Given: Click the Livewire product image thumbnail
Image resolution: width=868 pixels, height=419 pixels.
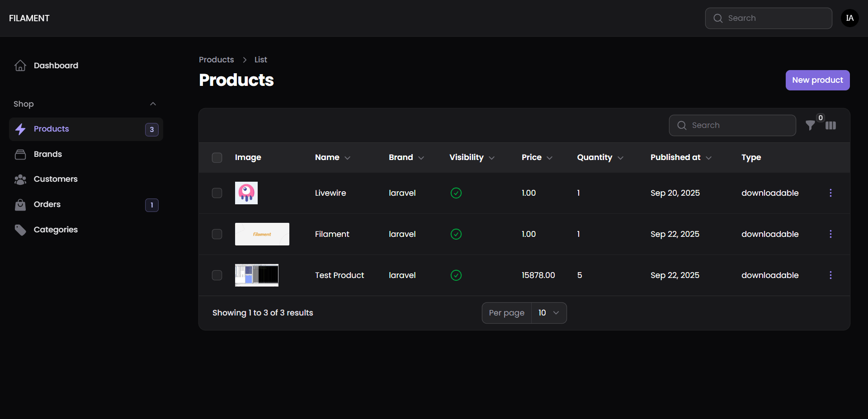Looking at the screenshot, I should point(246,193).
